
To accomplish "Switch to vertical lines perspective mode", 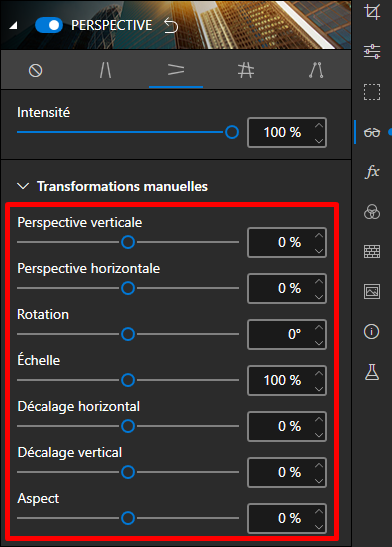I will coord(105,70).
